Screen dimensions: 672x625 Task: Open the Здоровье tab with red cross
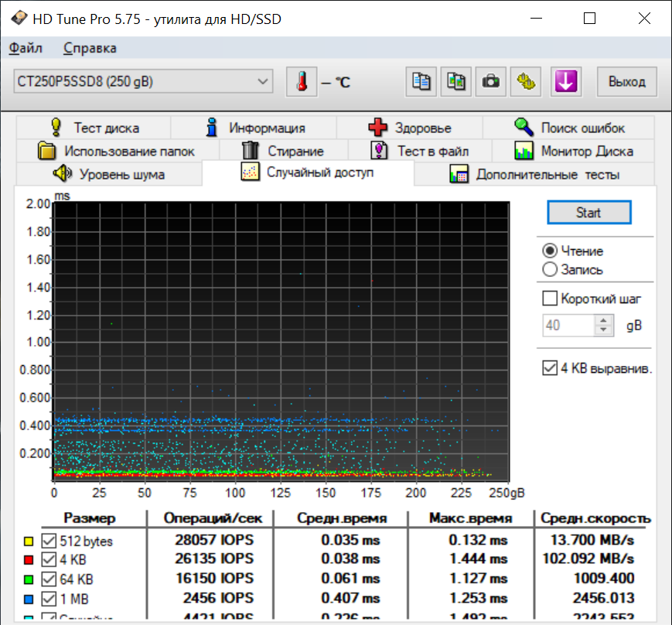click(410, 128)
